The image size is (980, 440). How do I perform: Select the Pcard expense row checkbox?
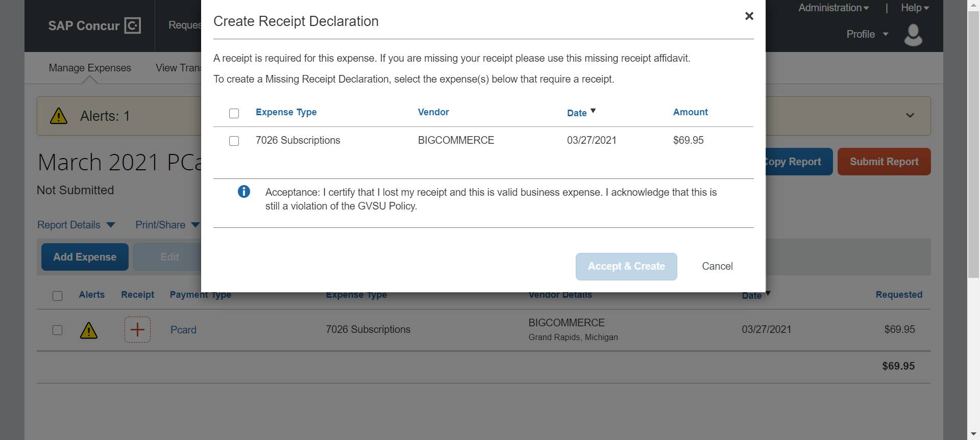click(x=57, y=330)
